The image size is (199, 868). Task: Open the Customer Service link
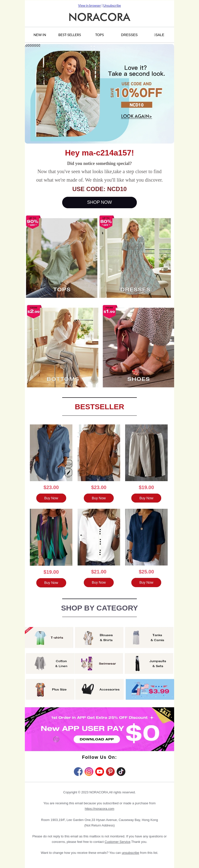click(117, 841)
